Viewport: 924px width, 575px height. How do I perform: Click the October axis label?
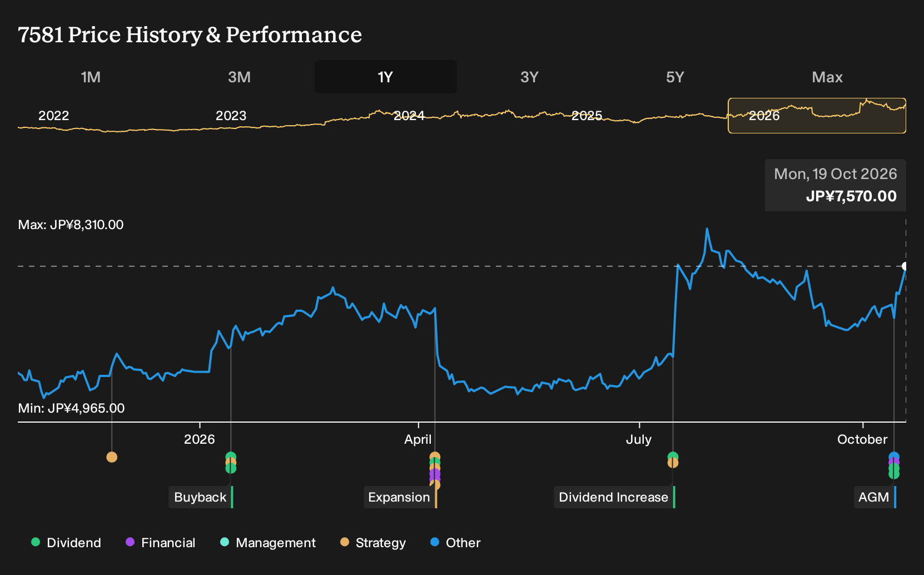tap(862, 439)
